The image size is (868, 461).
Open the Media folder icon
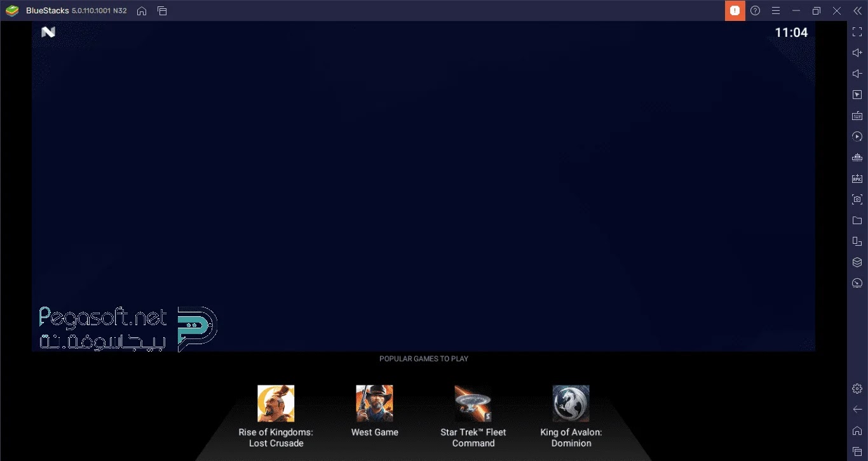point(857,220)
